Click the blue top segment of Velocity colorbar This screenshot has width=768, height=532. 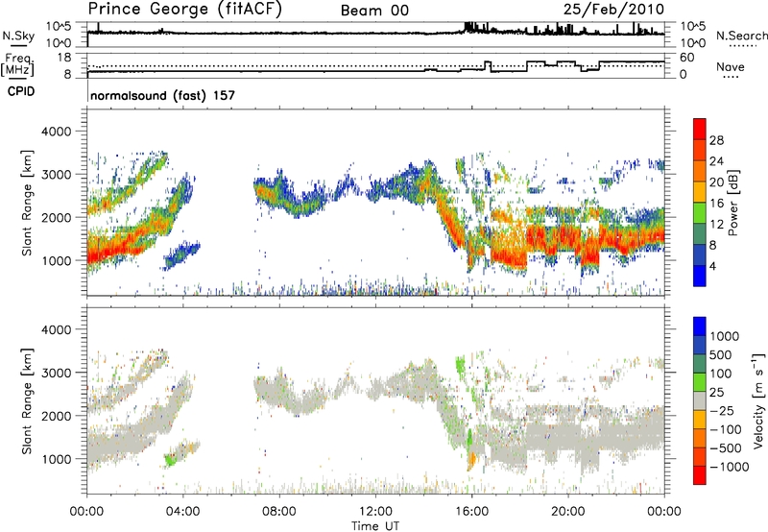tap(700, 326)
